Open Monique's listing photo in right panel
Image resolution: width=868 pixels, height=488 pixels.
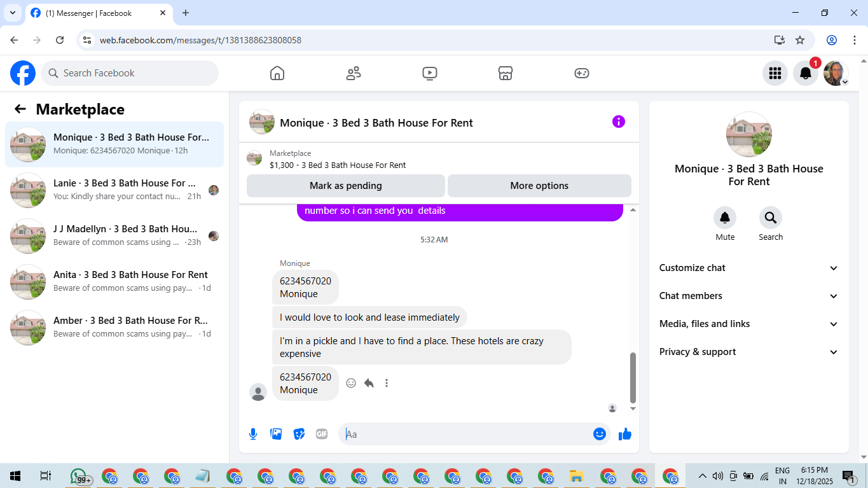749,134
